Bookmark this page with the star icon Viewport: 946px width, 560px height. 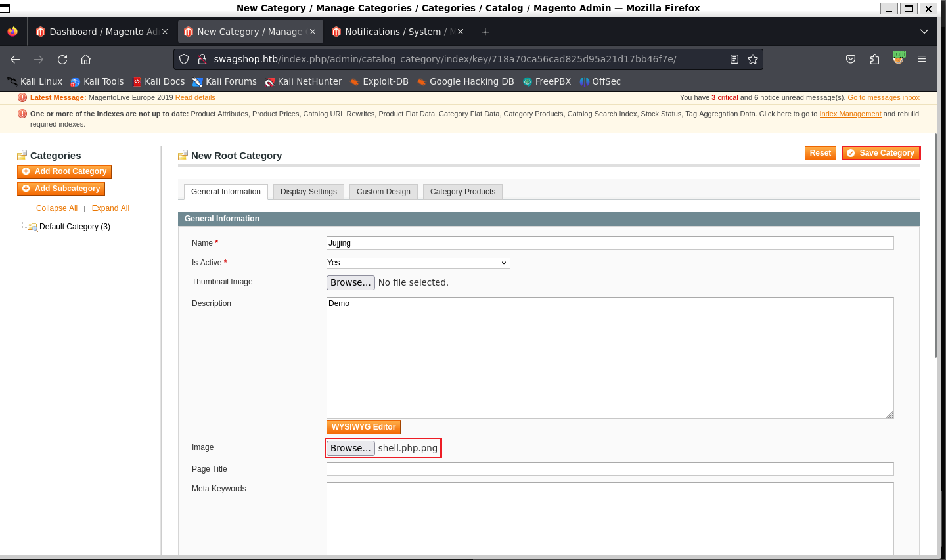point(753,59)
